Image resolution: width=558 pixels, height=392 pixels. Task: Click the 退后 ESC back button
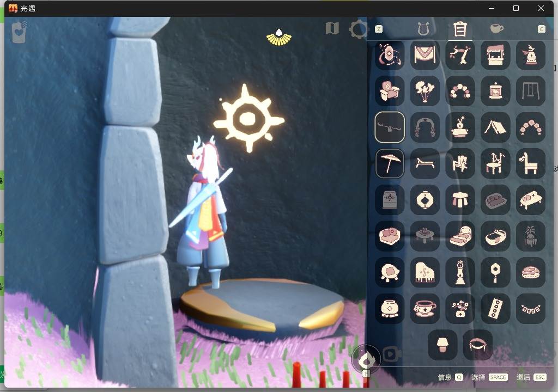point(531,377)
